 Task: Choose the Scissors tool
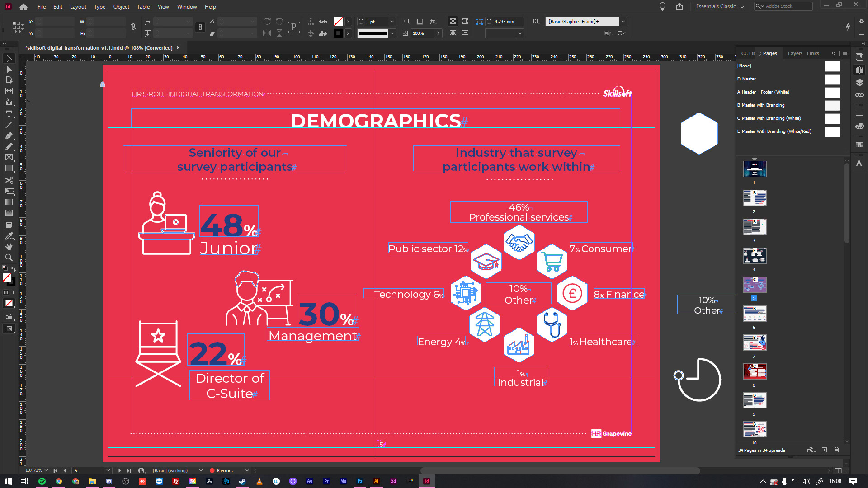9,180
